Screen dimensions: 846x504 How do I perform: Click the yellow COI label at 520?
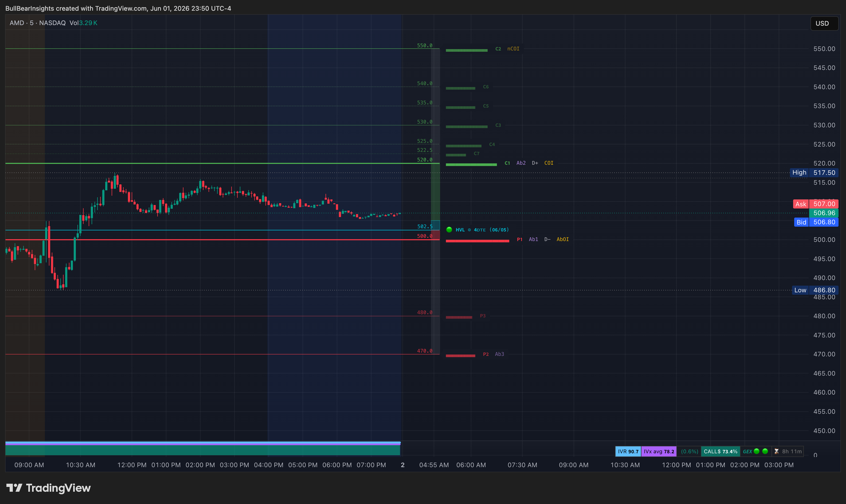click(x=549, y=163)
